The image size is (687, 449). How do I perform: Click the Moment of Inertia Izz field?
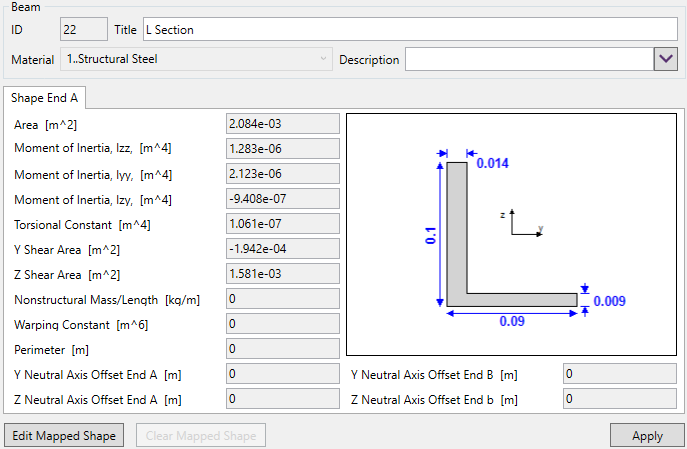(282, 149)
